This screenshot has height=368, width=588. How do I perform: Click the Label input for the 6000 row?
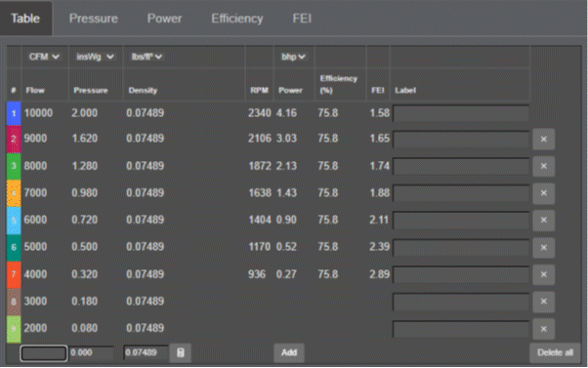[x=461, y=221]
